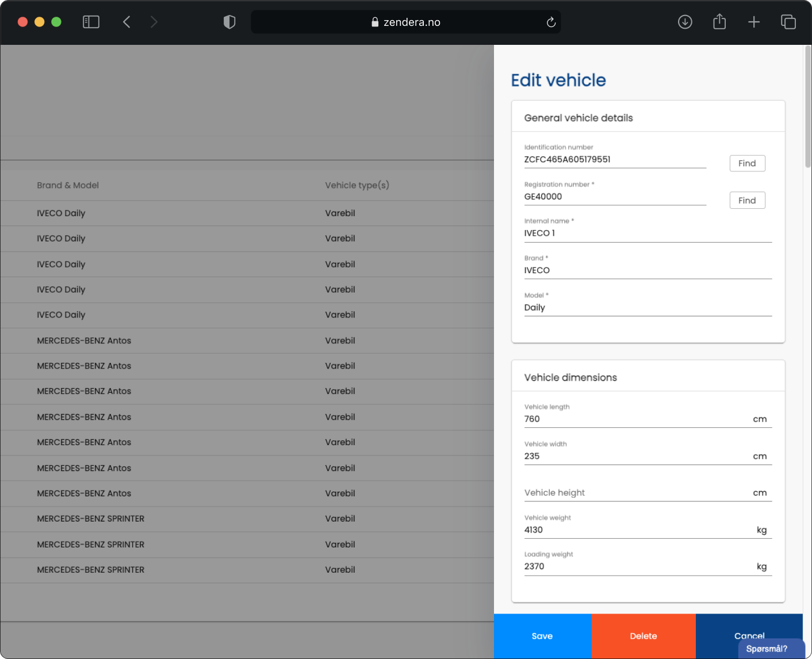Show the tab overview icon
The width and height of the screenshot is (812, 659).
click(x=788, y=22)
